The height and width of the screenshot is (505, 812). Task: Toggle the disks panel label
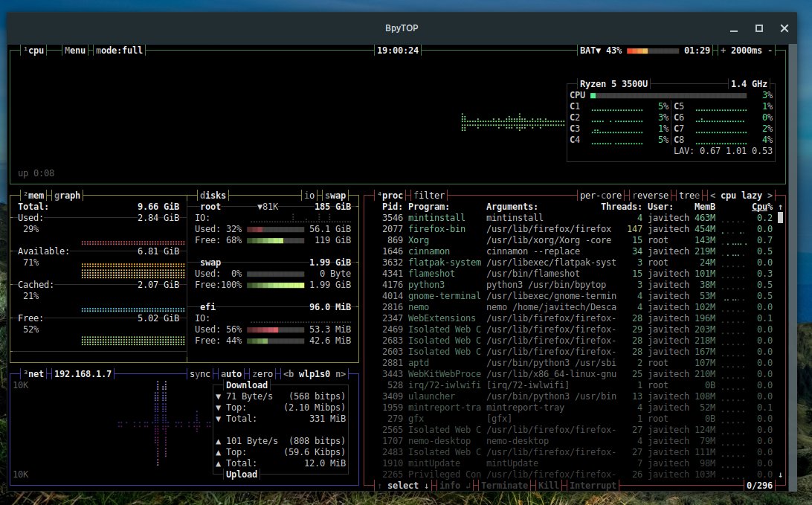pyautogui.click(x=213, y=196)
